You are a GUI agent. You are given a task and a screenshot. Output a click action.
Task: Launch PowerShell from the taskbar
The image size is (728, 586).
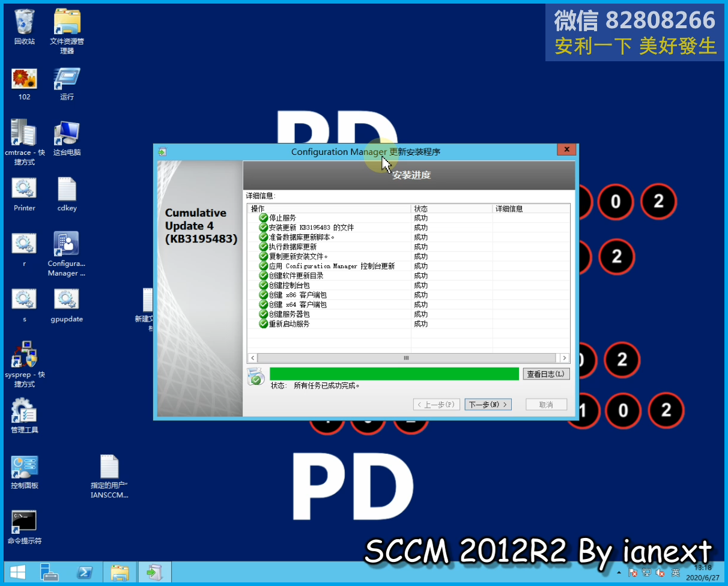pos(85,573)
